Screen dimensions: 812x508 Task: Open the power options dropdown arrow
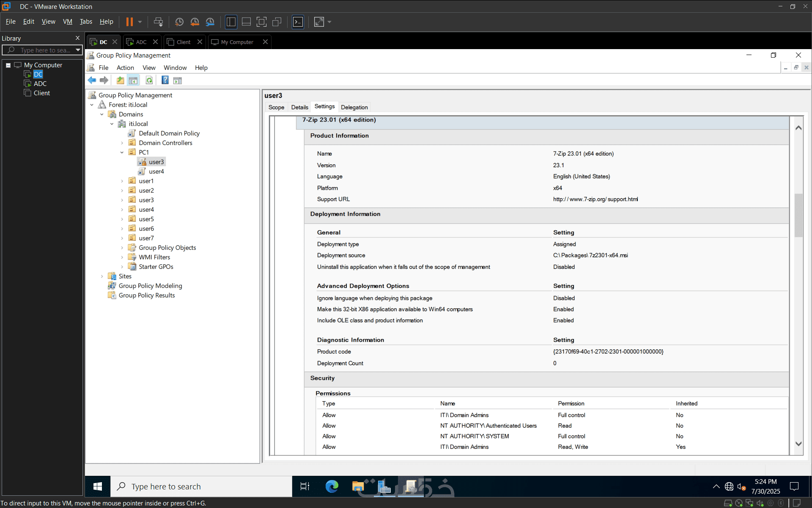coord(140,22)
